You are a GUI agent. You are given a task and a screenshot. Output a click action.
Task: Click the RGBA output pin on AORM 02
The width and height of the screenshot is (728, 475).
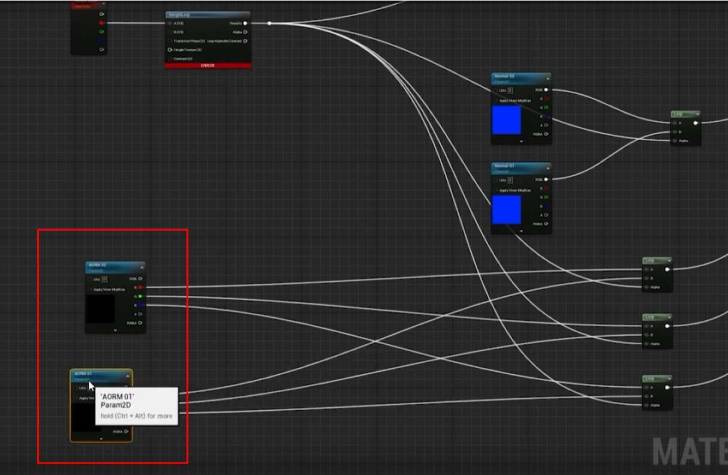pyautogui.click(x=140, y=323)
